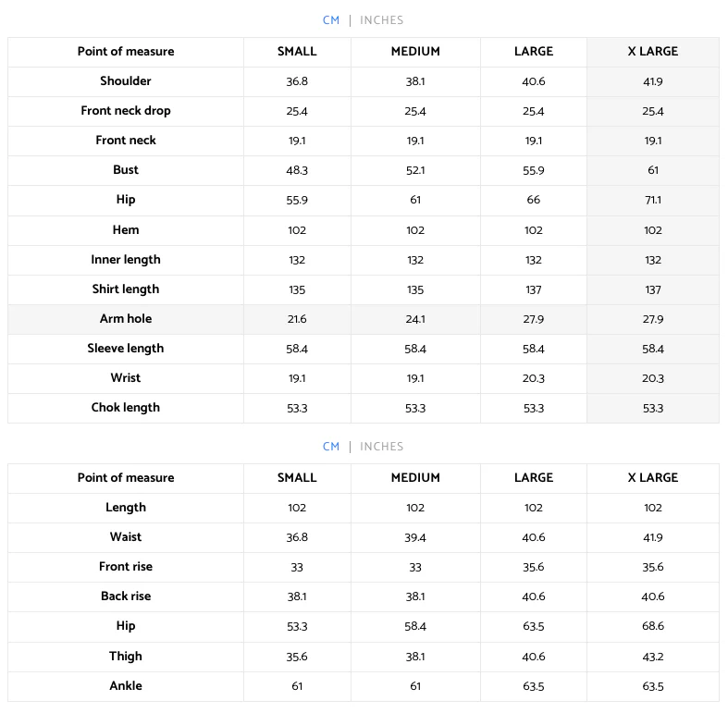
Task: Switch top table to INCHES
Action: click(381, 20)
